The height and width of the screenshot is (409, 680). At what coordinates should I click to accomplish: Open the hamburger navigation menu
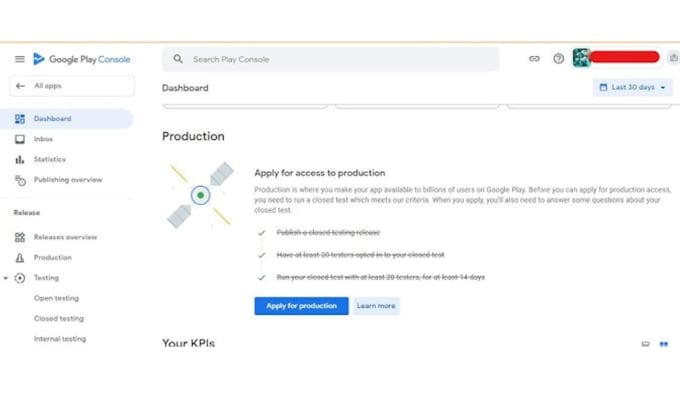click(x=20, y=59)
